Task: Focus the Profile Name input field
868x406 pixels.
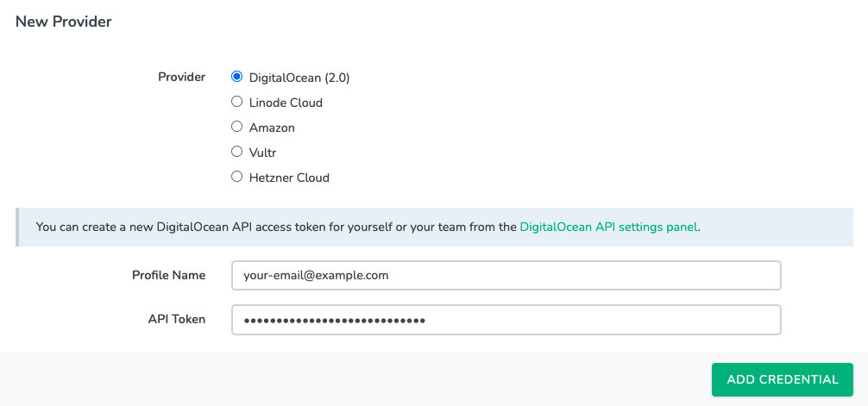Action: click(x=506, y=276)
